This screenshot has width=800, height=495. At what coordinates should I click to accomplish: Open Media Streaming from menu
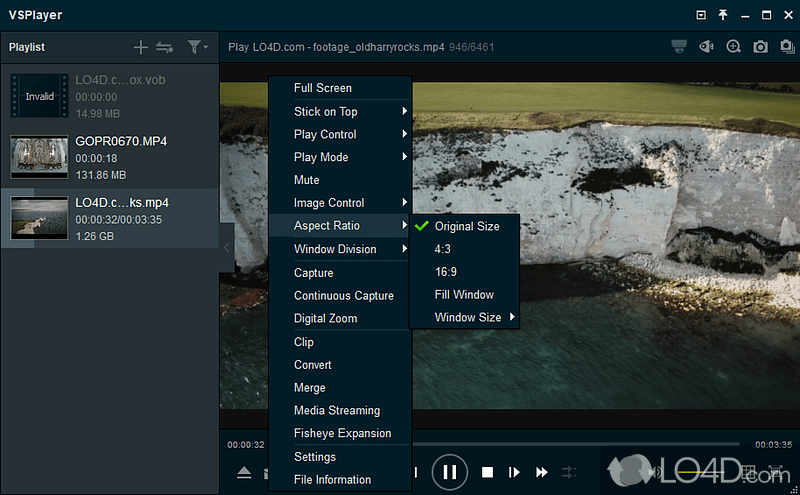340,410
